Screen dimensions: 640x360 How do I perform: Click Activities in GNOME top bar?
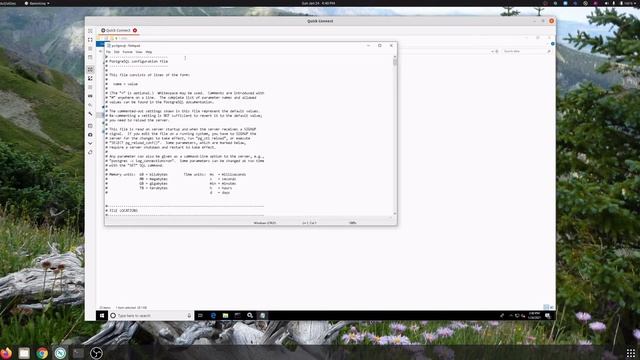8,3
